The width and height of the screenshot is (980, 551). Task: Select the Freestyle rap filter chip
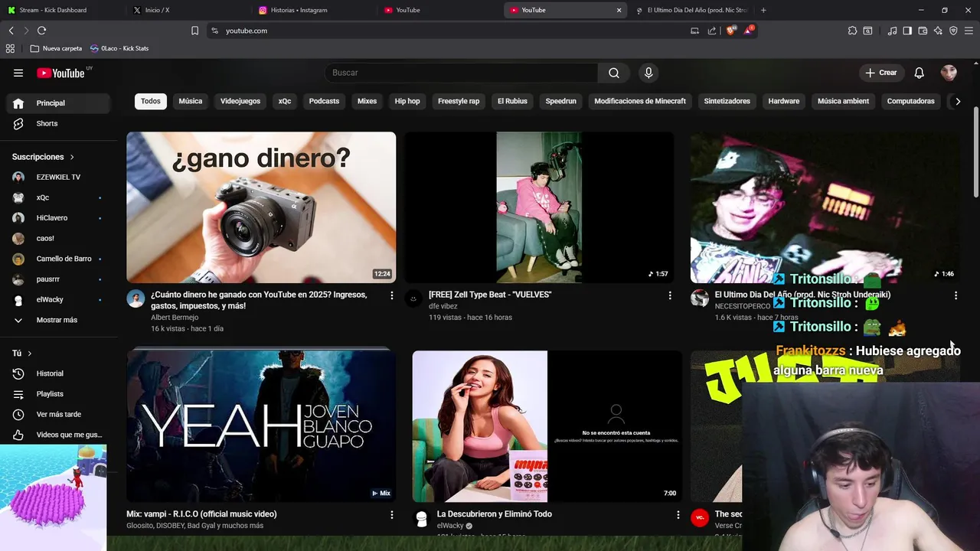(459, 101)
